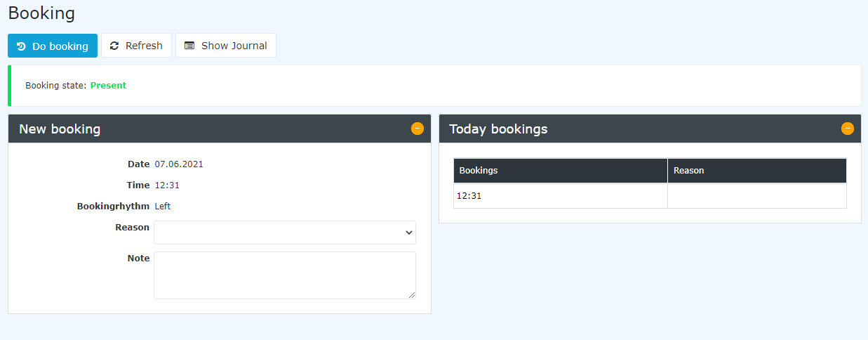Click the New booking panel title

point(60,129)
